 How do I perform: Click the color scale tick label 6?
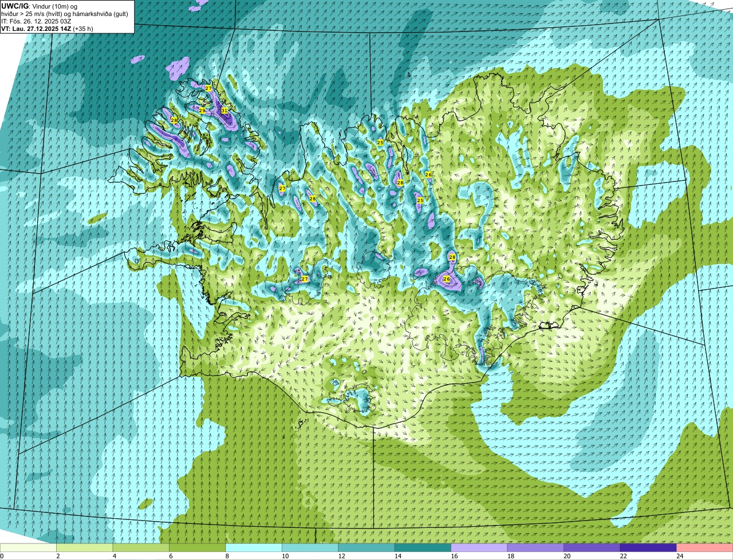coord(170,556)
